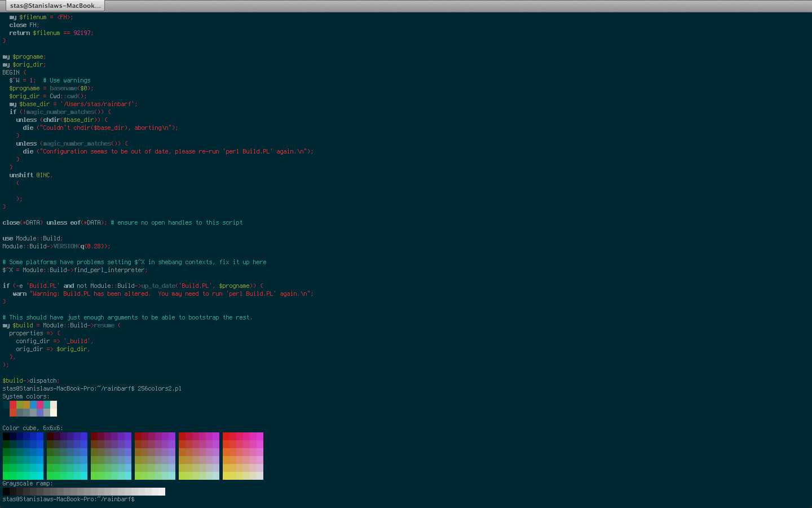Click the '$build->dispatch;' line
812x508 pixels.
coord(31,381)
